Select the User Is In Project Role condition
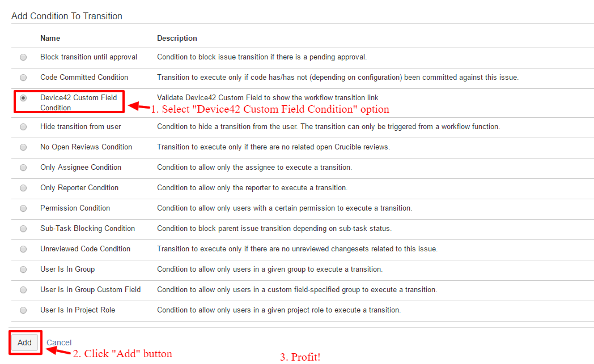The height and width of the screenshot is (364, 594). 23,310
